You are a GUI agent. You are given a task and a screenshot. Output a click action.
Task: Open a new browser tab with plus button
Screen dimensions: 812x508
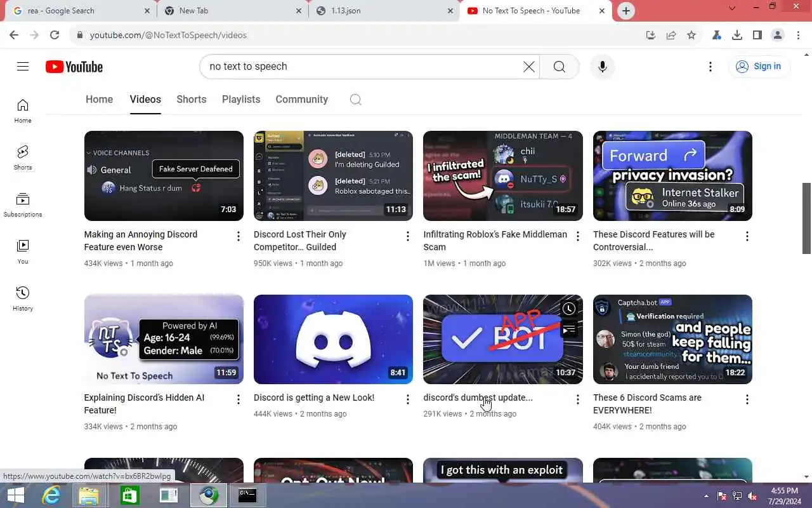click(x=626, y=11)
